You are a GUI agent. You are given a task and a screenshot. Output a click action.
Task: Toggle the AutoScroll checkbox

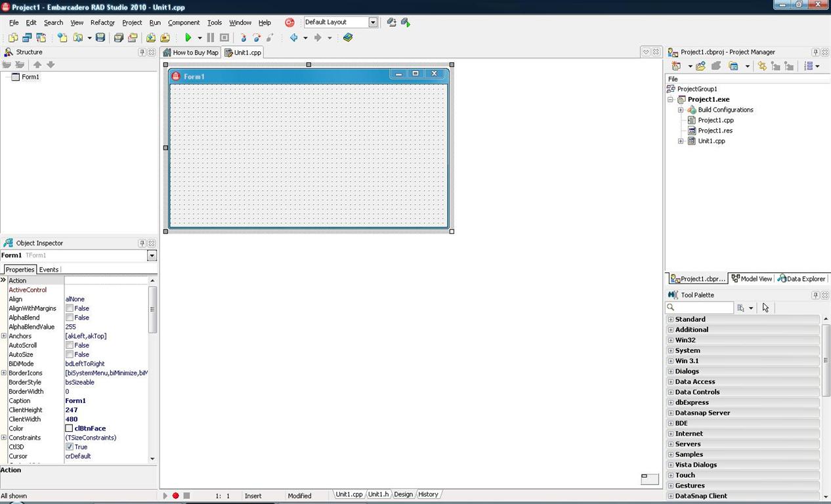[x=69, y=345]
